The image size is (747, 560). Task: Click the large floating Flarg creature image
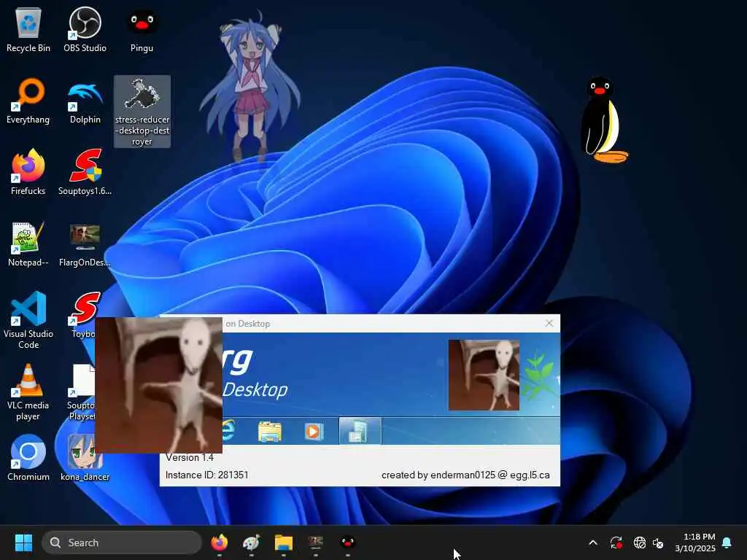158,385
